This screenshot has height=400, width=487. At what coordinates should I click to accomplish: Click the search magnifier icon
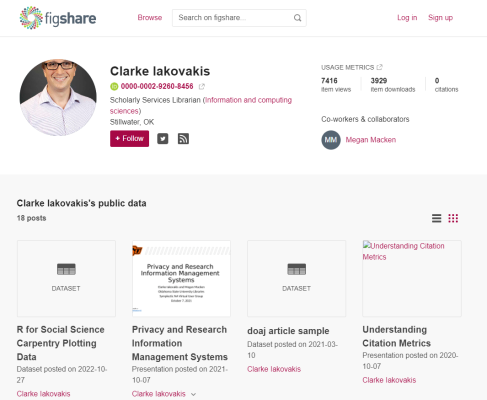pyautogui.click(x=297, y=18)
